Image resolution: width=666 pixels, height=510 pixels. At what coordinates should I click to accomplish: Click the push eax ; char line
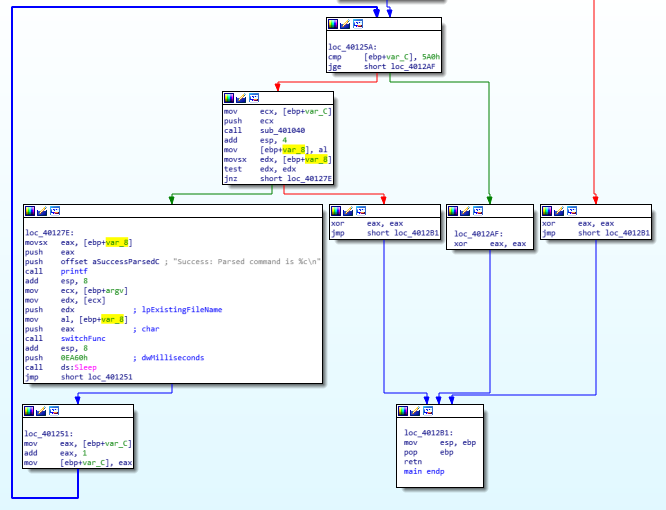point(92,329)
